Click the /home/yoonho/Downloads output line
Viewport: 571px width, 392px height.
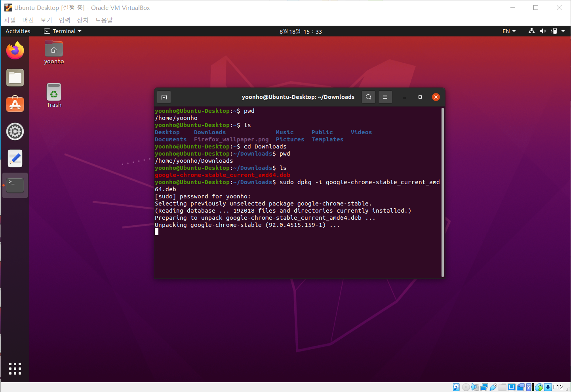coord(194,161)
